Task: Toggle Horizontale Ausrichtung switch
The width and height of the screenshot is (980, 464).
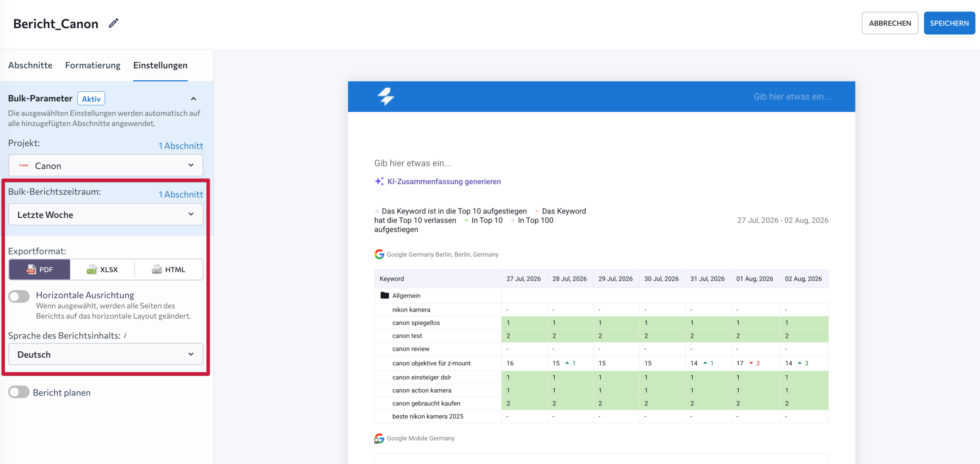Action: pyautogui.click(x=19, y=296)
